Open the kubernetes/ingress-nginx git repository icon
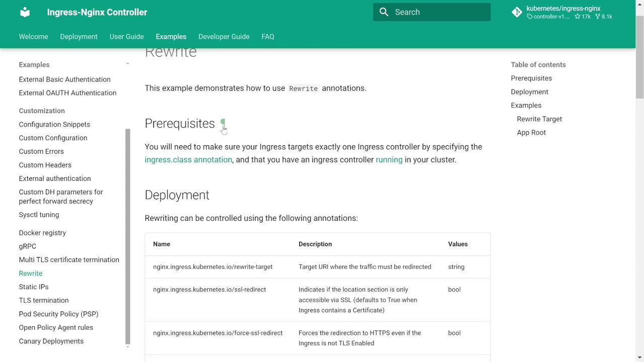The height and width of the screenshot is (362, 644). click(x=517, y=12)
